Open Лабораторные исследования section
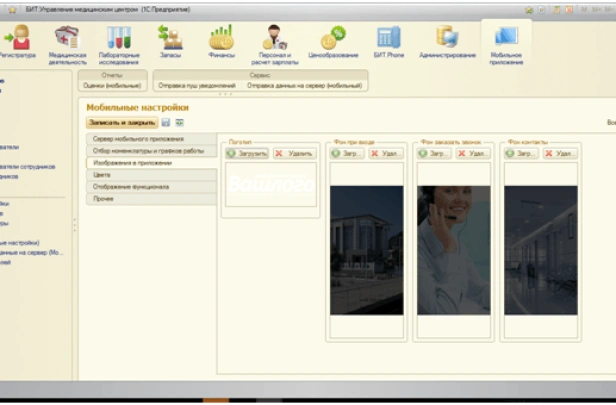The image size is (616, 405). 119,44
